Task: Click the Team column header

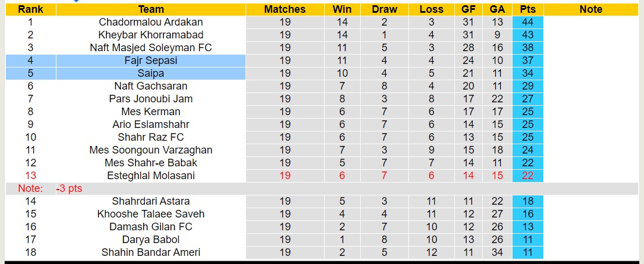Action: [x=151, y=9]
